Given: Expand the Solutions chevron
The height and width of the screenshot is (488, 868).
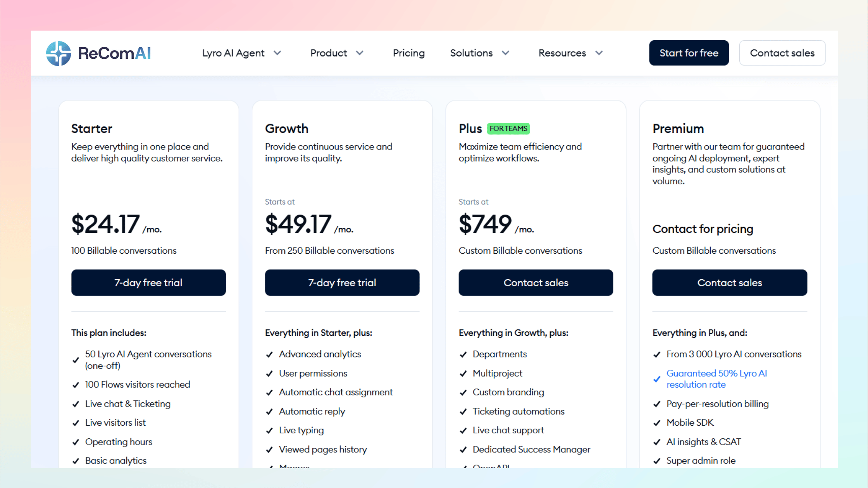Looking at the screenshot, I should [505, 53].
